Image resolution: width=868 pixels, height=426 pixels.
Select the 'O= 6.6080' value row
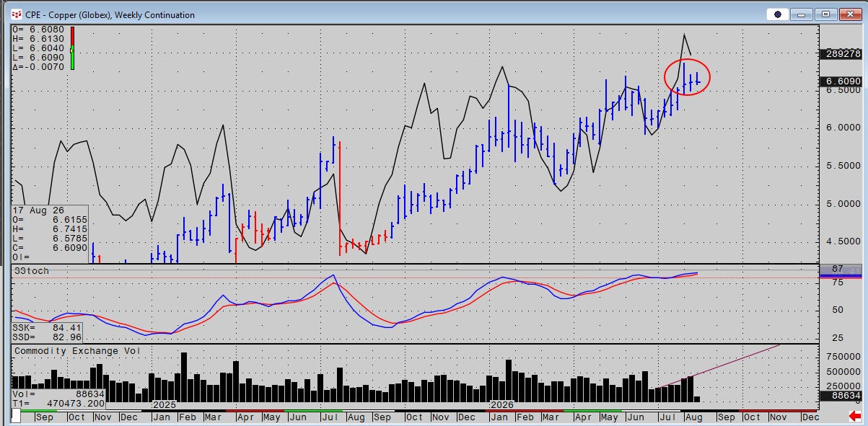pyautogui.click(x=38, y=30)
